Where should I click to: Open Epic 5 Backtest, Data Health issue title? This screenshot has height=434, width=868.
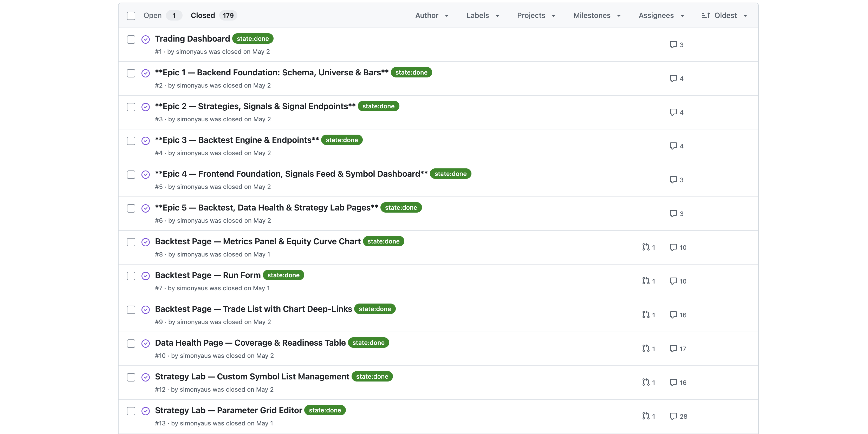(267, 208)
